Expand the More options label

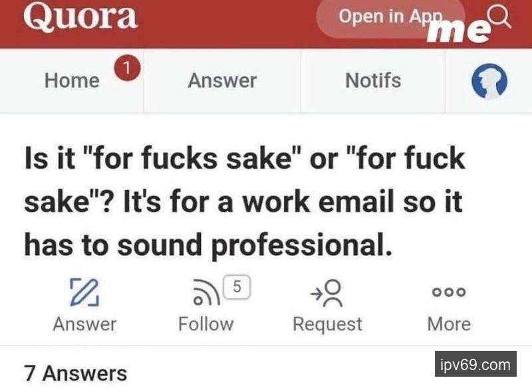pyautogui.click(x=449, y=324)
